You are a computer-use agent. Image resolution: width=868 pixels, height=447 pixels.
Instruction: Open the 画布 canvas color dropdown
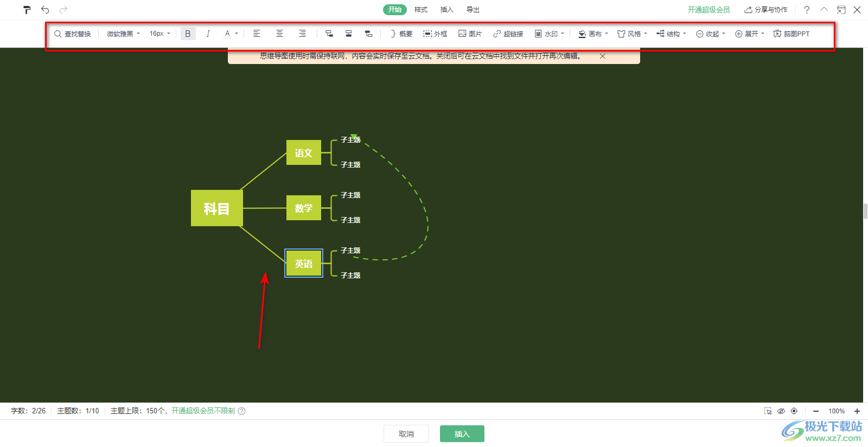(593, 34)
